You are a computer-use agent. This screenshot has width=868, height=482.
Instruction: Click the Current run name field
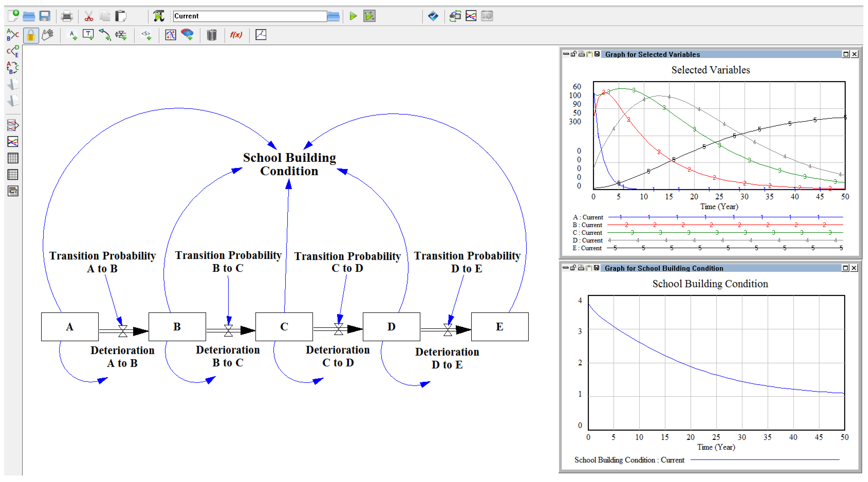click(x=249, y=16)
